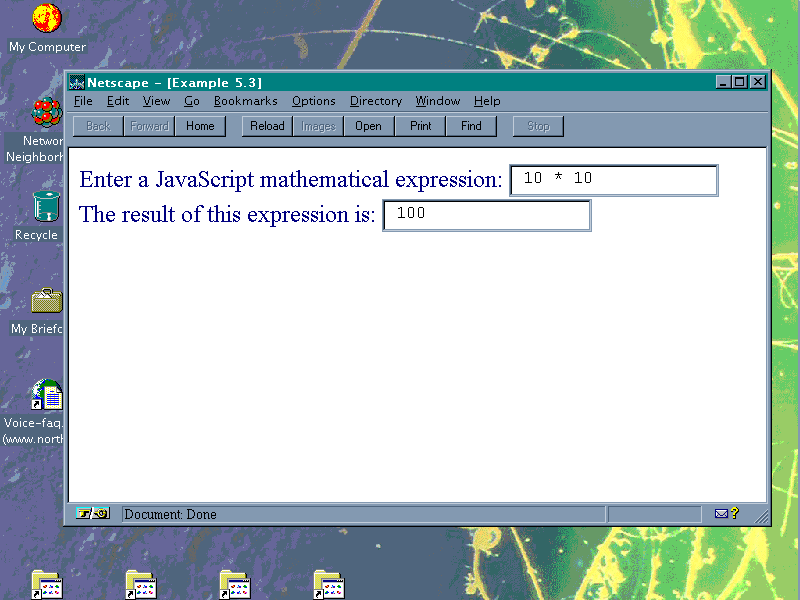Click the Home toolbar button

click(x=200, y=126)
